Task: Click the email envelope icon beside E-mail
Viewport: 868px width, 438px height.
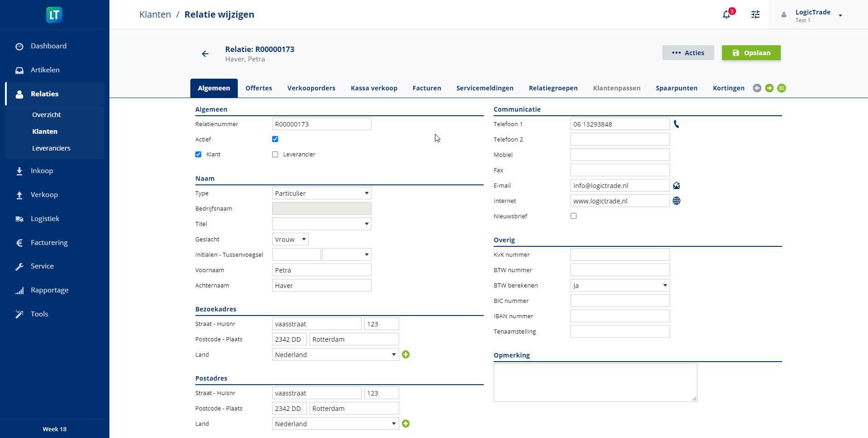Action: click(676, 186)
